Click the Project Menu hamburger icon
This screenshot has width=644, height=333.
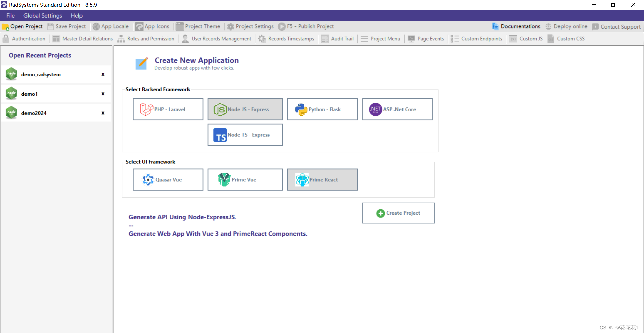click(x=364, y=39)
